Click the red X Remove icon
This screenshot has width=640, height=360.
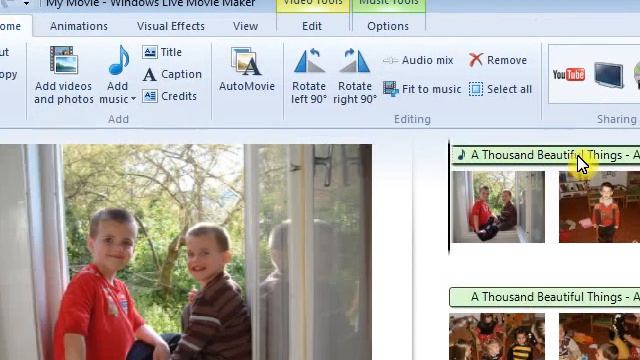click(x=476, y=60)
